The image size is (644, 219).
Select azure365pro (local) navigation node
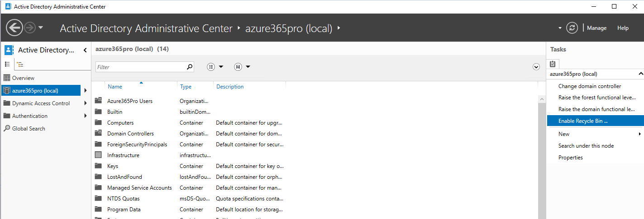click(x=41, y=91)
